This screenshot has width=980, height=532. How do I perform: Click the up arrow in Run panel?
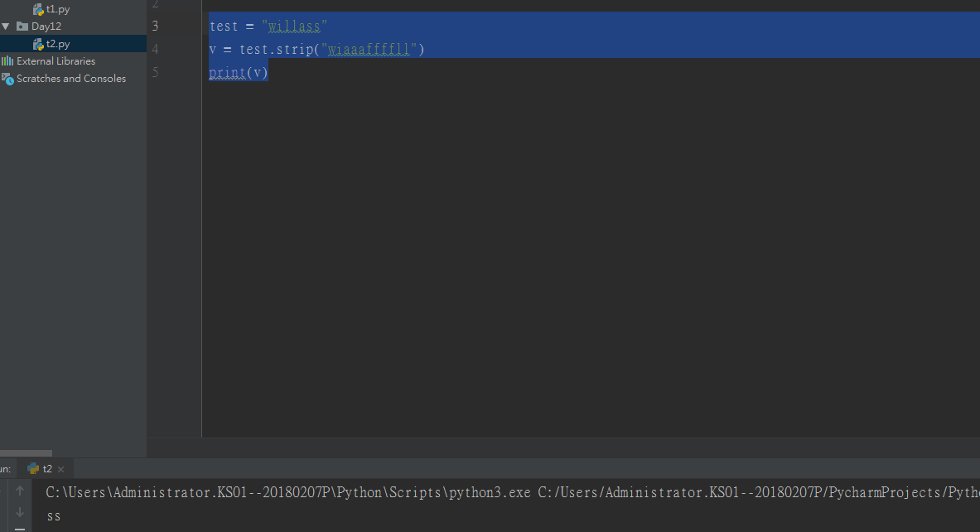(x=20, y=491)
